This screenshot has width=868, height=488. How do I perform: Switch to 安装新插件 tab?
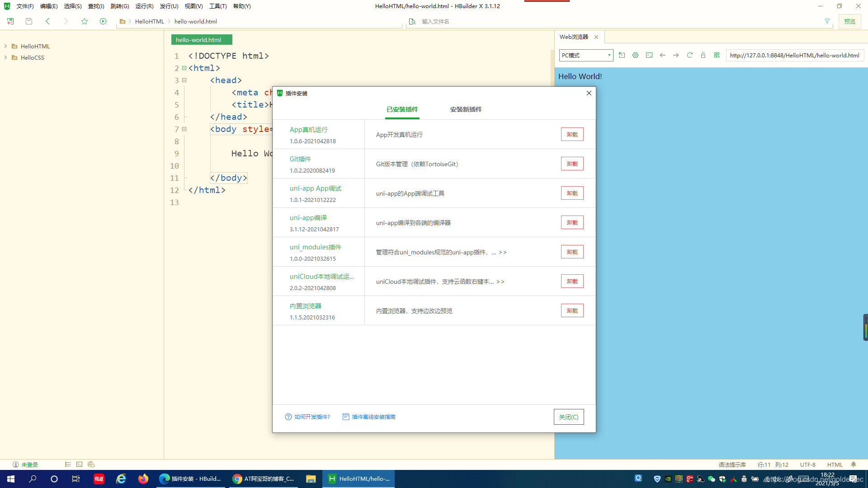coord(466,109)
